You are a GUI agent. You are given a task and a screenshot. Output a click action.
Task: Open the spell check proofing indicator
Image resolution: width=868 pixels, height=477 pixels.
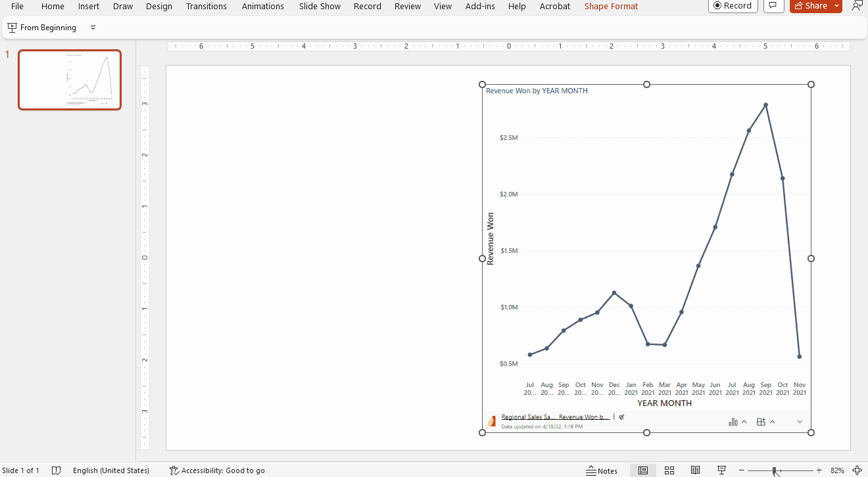tap(57, 470)
